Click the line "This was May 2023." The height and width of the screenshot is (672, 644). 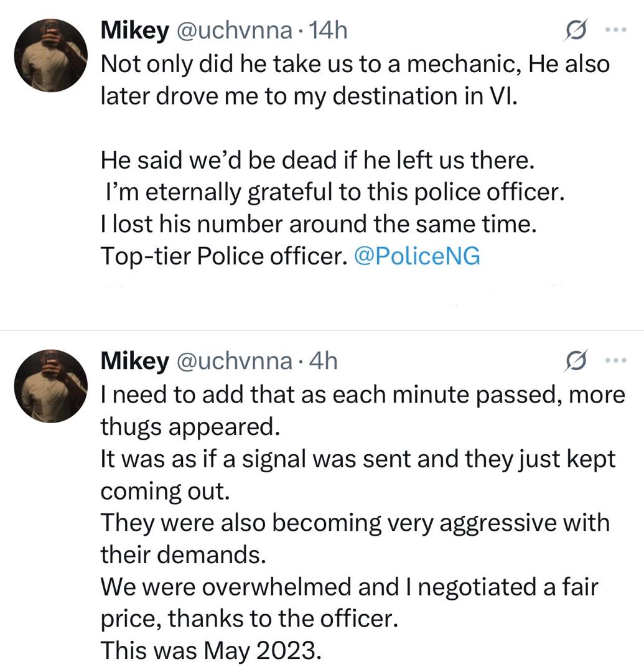[212, 651]
